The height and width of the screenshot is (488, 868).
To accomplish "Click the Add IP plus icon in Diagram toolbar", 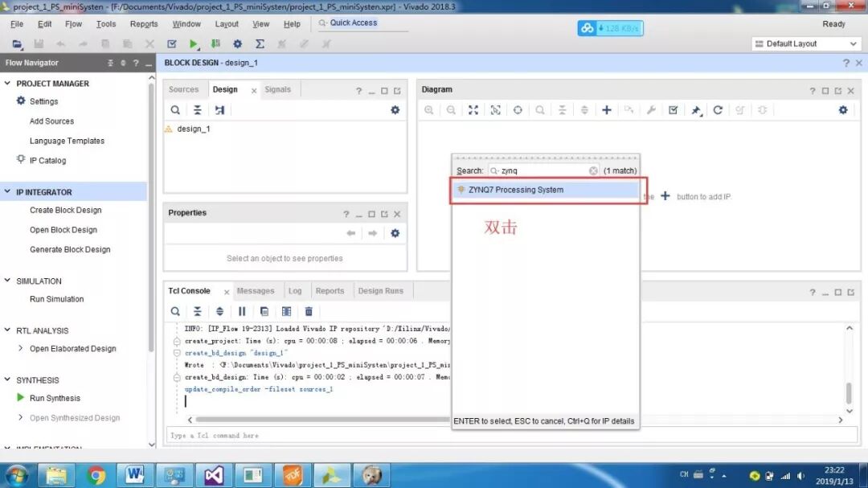I will click(x=607, y=109).
